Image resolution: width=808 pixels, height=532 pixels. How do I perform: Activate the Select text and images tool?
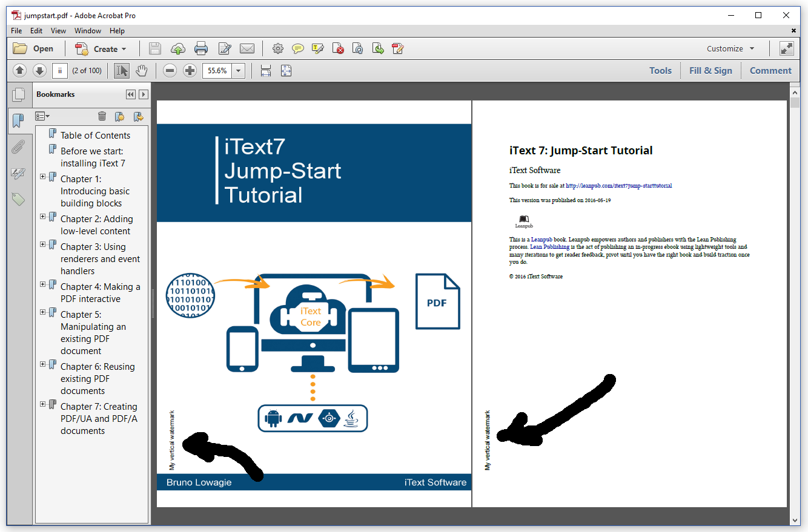(x=122, y=71)
